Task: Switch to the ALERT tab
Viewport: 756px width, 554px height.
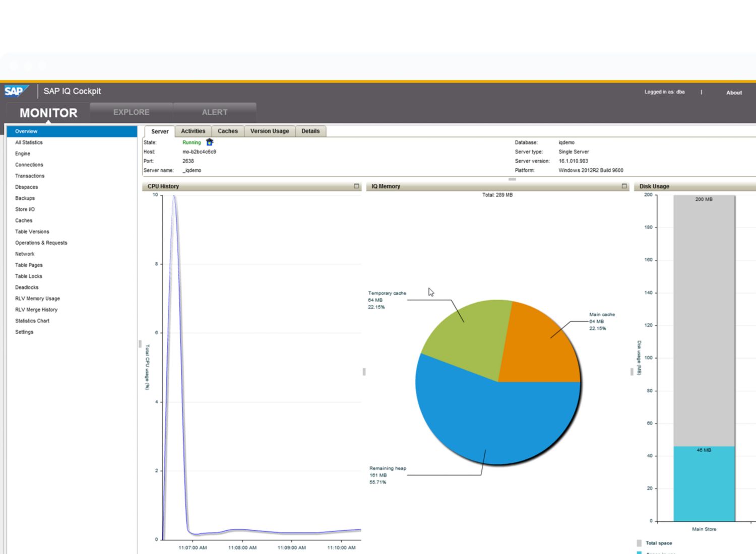Action: click(x=215, y=112)
